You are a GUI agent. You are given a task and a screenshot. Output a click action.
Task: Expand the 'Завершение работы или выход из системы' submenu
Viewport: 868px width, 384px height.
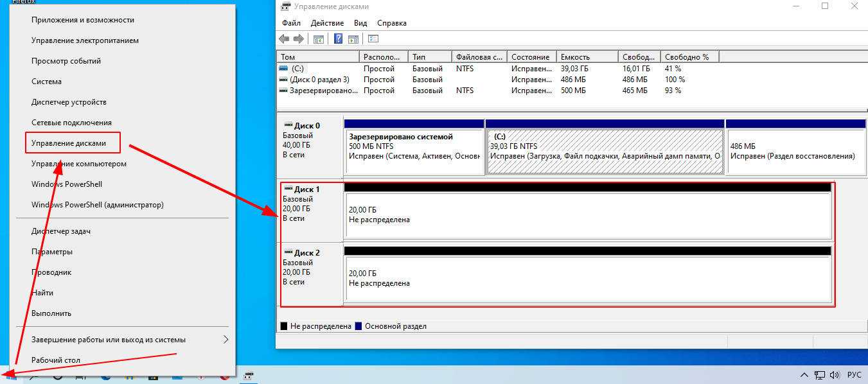(226, 340)
